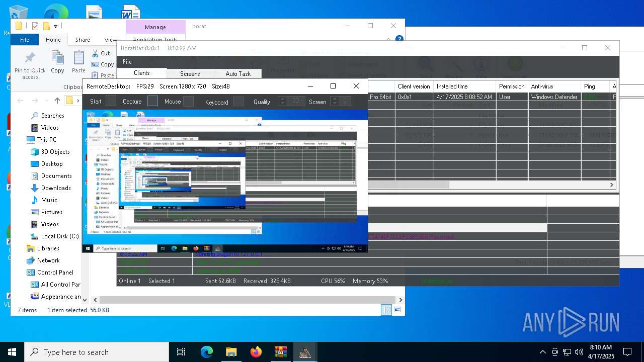The image size is (644, 362).
Task: Open the File tab in File Explorer
Action: [24, 40]
